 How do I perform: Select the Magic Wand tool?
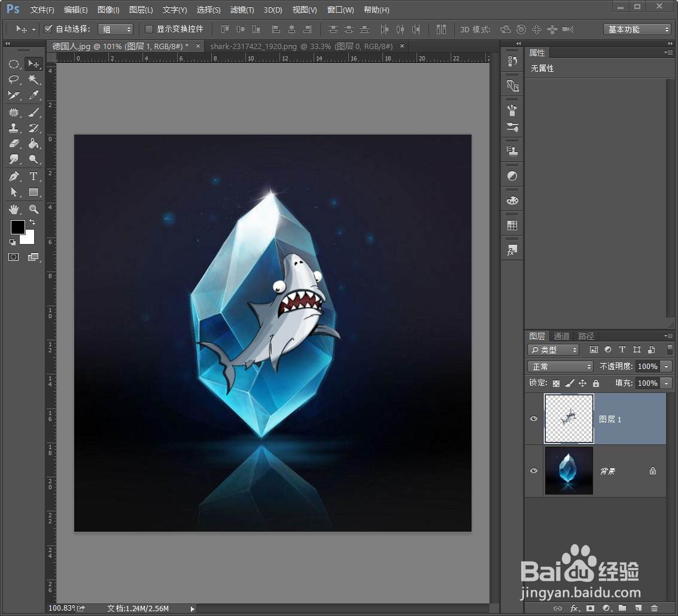coord(34,80)
